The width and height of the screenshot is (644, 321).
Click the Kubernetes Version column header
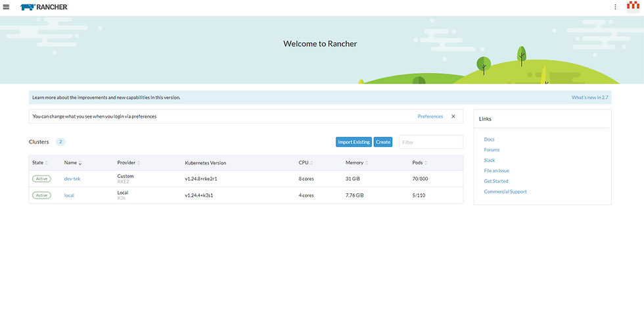tap(205, 162)
